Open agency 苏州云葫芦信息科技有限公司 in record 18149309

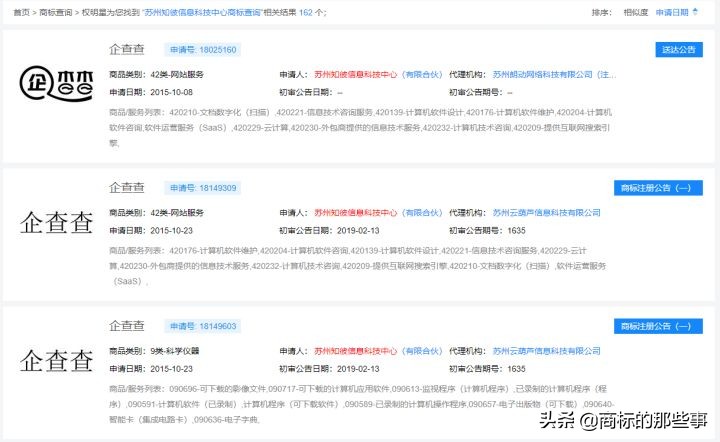546,213
